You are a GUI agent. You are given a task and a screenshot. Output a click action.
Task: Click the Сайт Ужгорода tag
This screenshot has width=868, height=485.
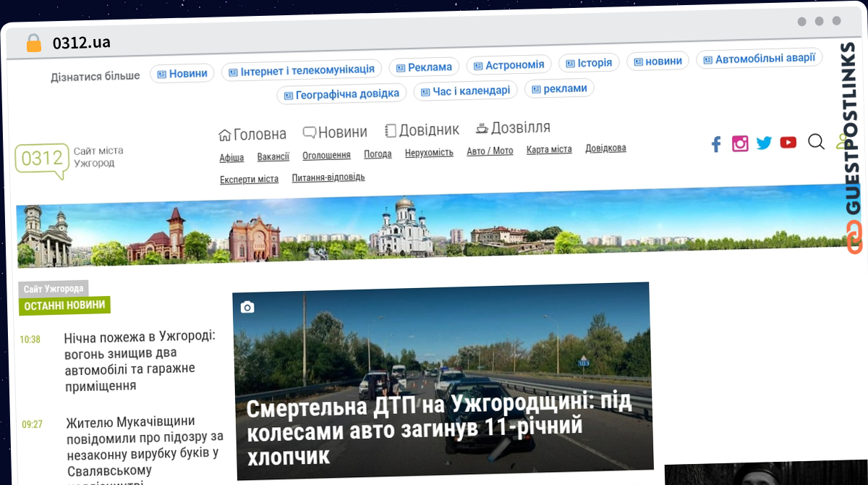[x=54, y=288]
